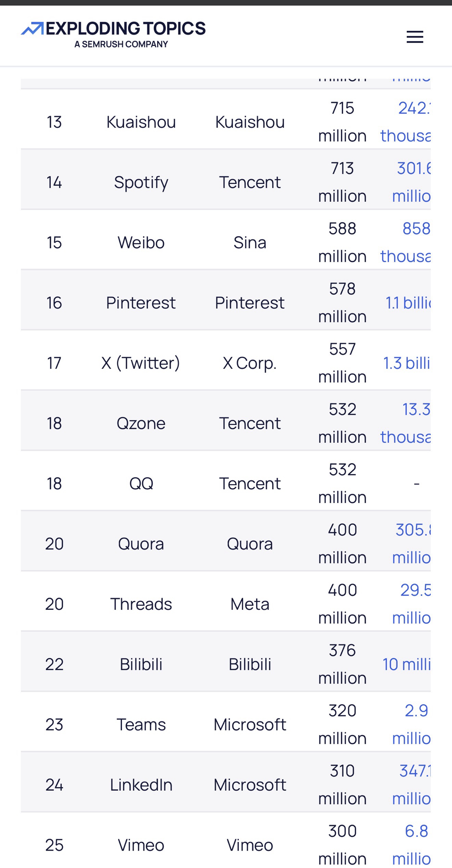The height and width of the screenshot is (868, 452).
Task: Click the Sina parent company cell
Action: 250,243
